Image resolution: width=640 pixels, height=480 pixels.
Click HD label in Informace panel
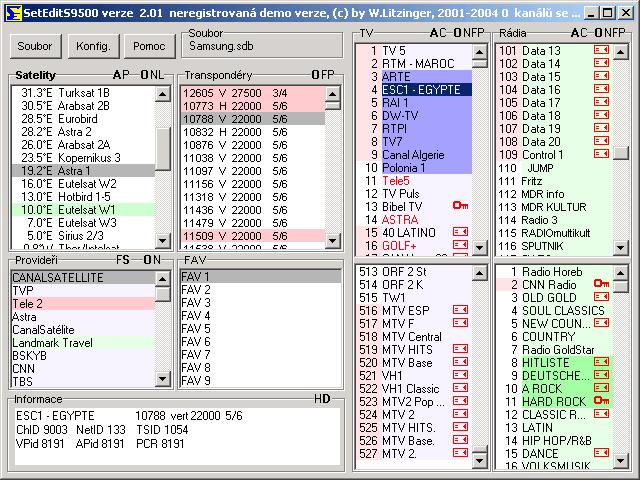[322, 399]
